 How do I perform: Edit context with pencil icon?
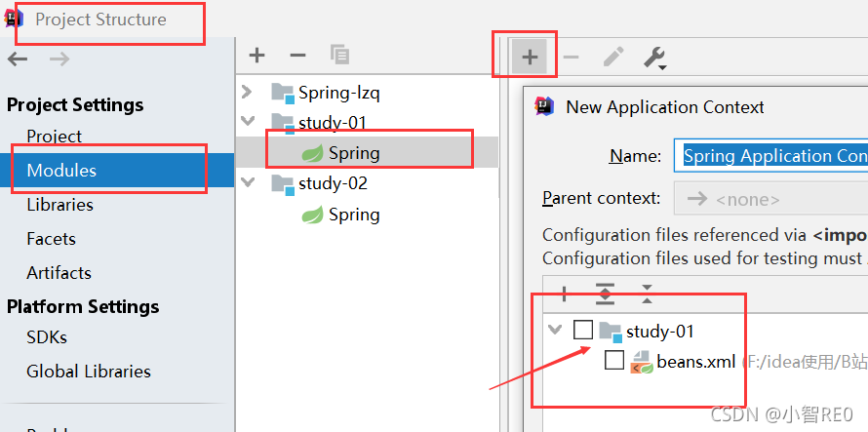click(x=613, y=57)
